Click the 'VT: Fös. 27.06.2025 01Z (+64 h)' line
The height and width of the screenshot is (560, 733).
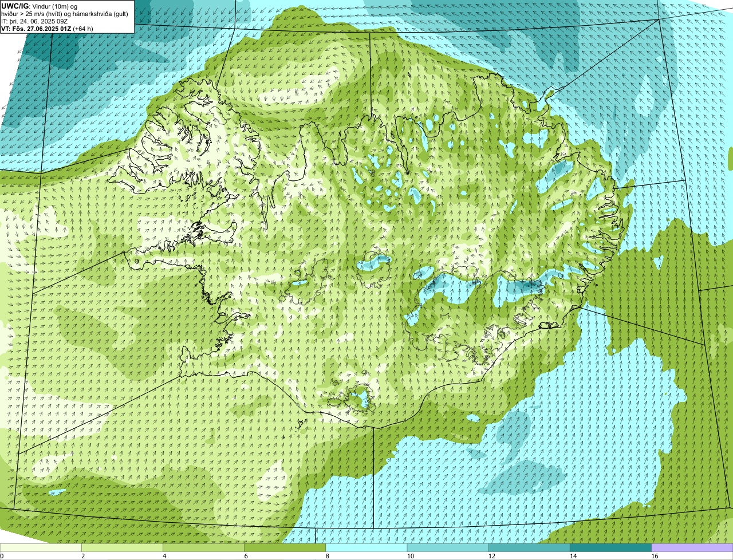[47, 28]
